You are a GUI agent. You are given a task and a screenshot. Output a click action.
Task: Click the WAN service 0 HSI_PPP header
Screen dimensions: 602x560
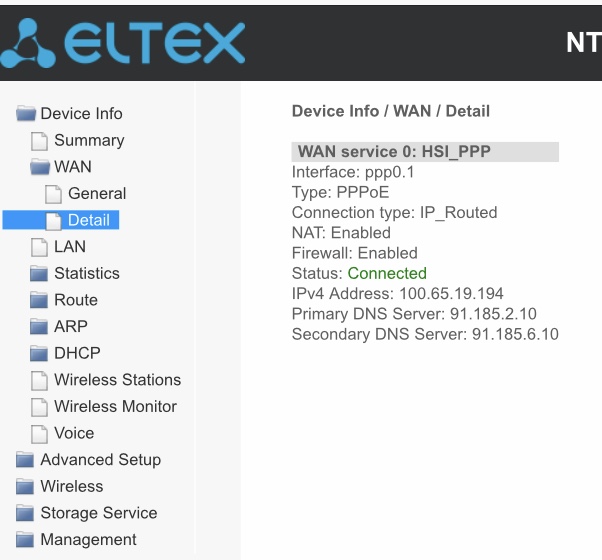point(425,152)
